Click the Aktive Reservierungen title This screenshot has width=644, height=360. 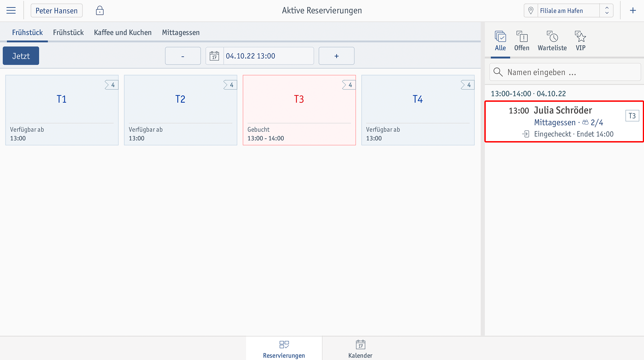point(322,10)
